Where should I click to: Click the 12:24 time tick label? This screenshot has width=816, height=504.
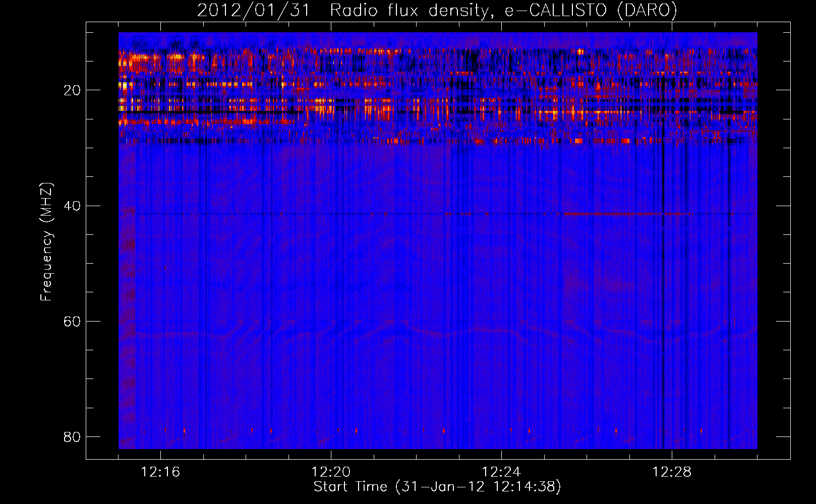coord(501,472)
